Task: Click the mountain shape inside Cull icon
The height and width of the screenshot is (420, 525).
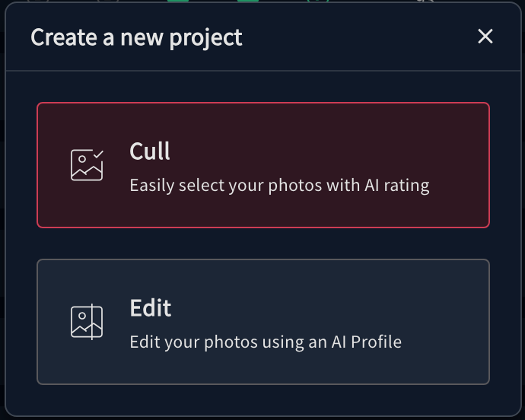Action: pyautogui.click(x=87, y=170)
